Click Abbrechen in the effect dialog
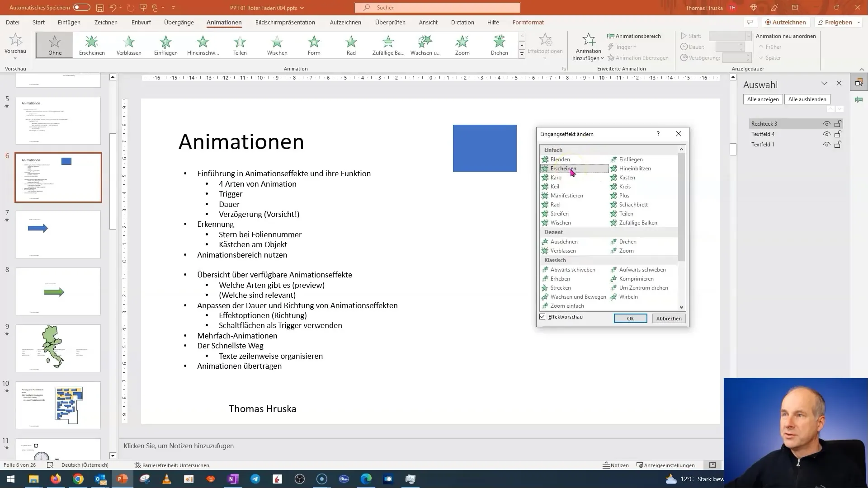 click(669, 319)
